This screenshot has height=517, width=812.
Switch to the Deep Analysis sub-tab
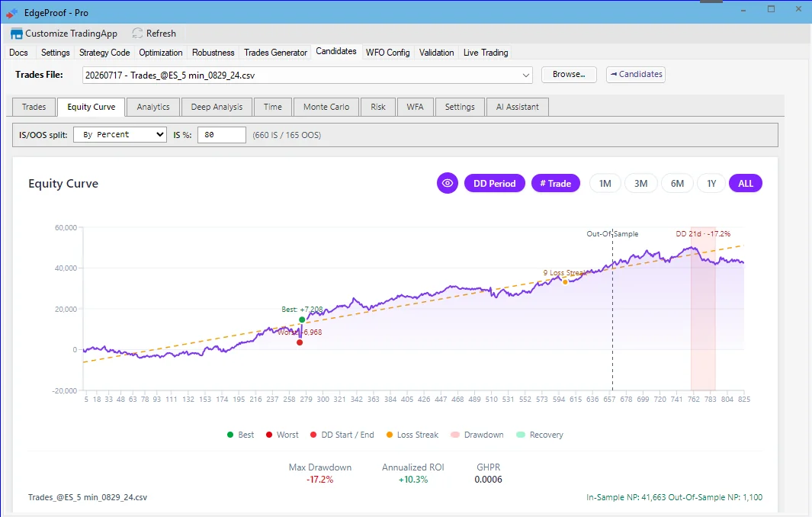[217, 107]
